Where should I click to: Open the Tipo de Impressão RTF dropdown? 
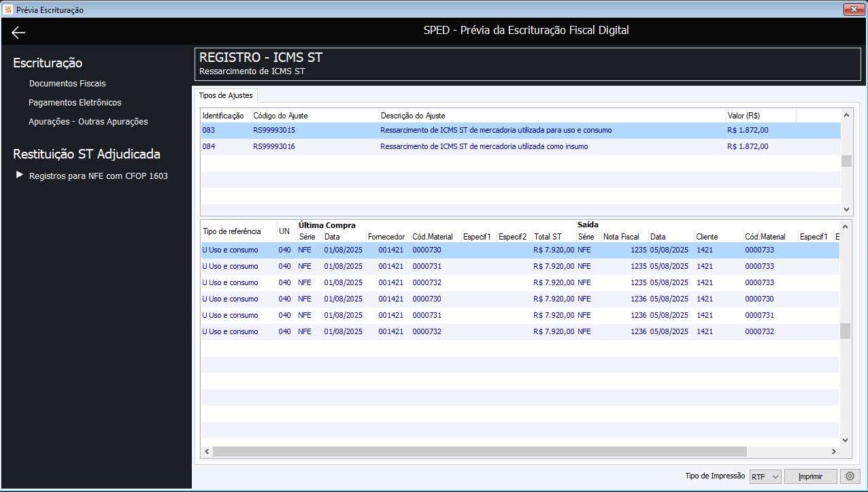click(x=765, y=477)
